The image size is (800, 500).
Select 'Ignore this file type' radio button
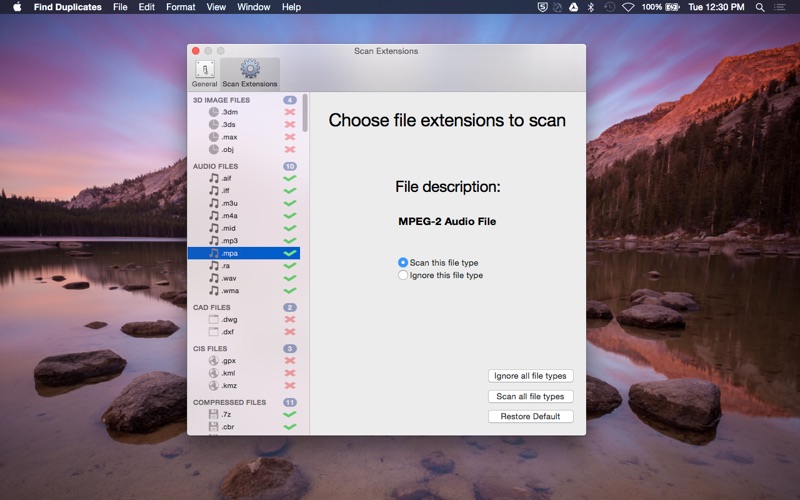[403, 275]
